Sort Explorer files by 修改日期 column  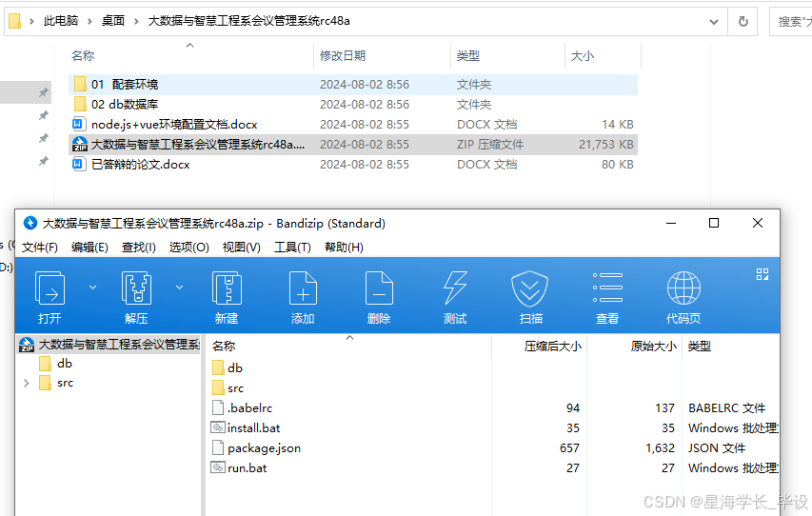(x=343, y=55)
